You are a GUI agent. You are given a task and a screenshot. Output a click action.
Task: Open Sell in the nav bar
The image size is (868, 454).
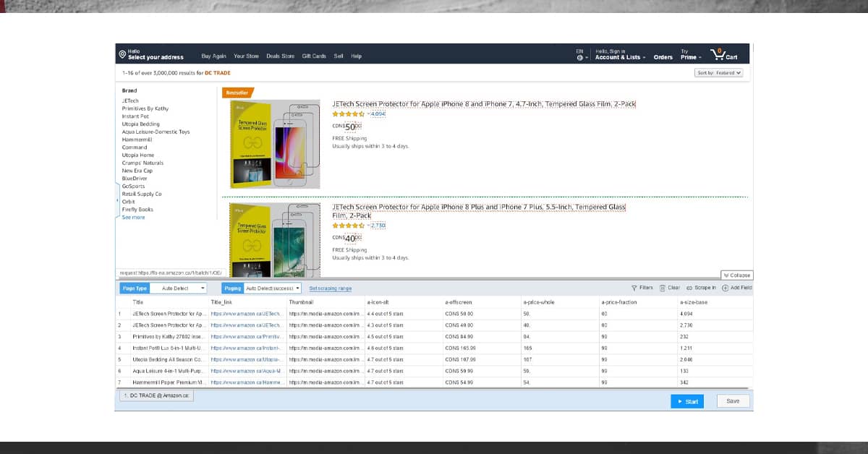point(339,56)
